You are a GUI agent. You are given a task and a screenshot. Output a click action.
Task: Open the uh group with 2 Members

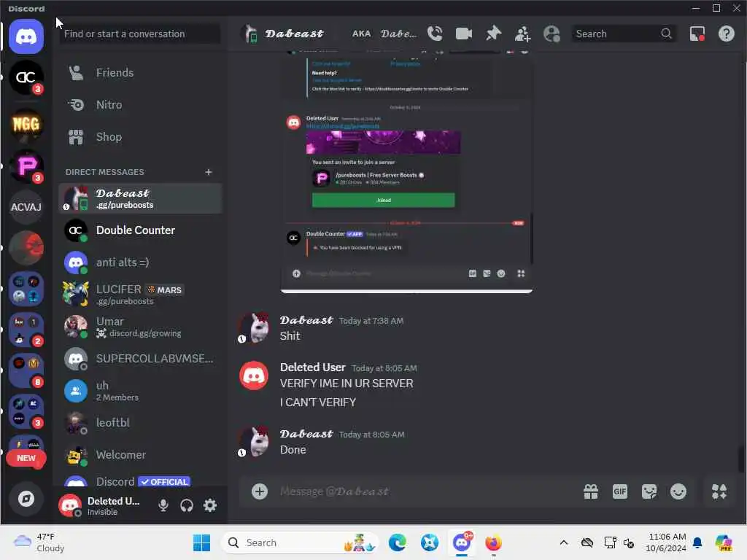[x=140, y=391]
